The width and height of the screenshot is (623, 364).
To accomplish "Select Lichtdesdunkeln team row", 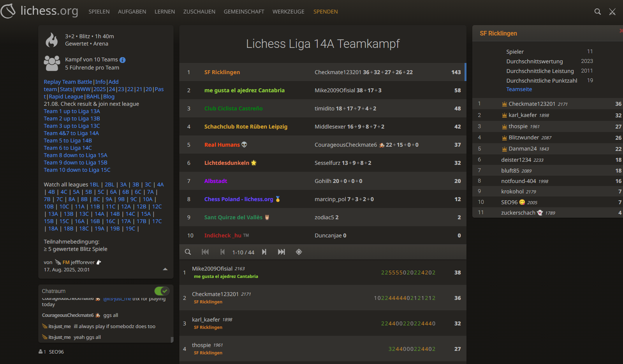I will pos(323,163).
